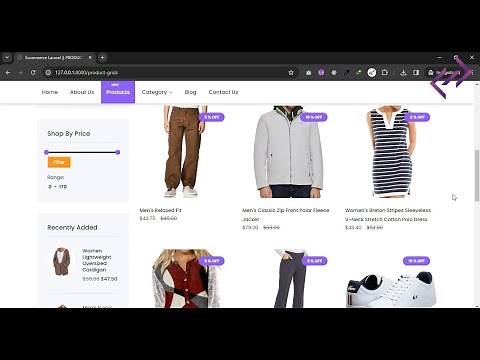The image size is (480, 360).
Task: Go to the Home page
Action: click(50, 92)
